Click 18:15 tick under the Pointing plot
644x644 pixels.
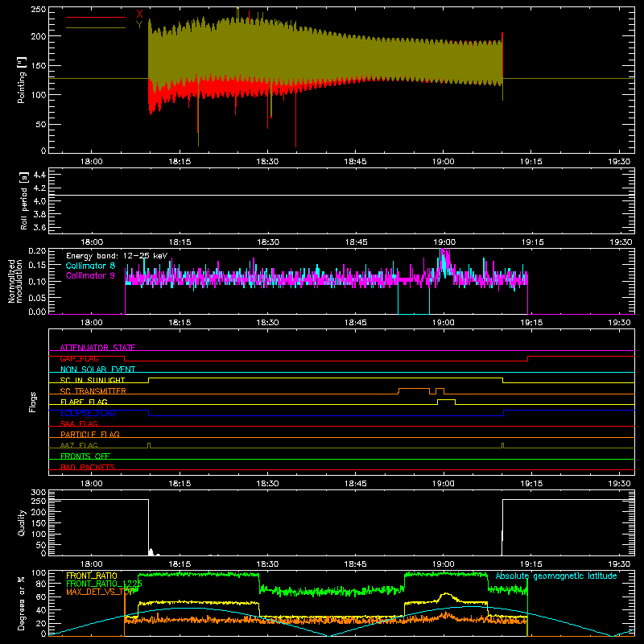point(180,162)
